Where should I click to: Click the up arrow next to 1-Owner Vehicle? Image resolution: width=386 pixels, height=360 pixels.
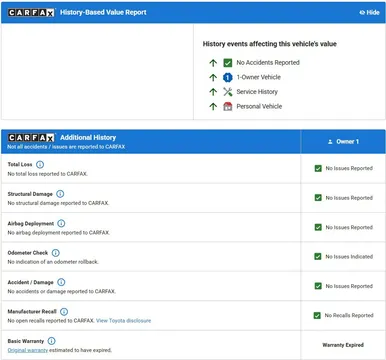point(213,77)
